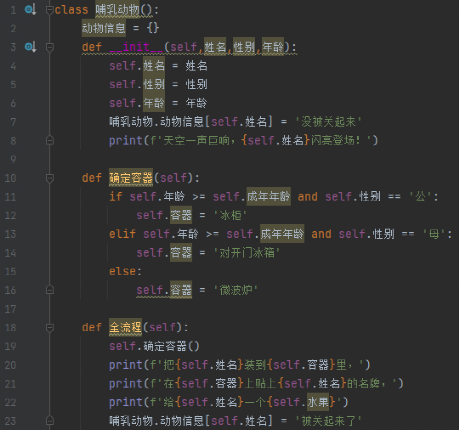Collapse the 确定容器 method fold marker
Image resolution: width=459 pixels, height=430 pixels.
point(50,178)
